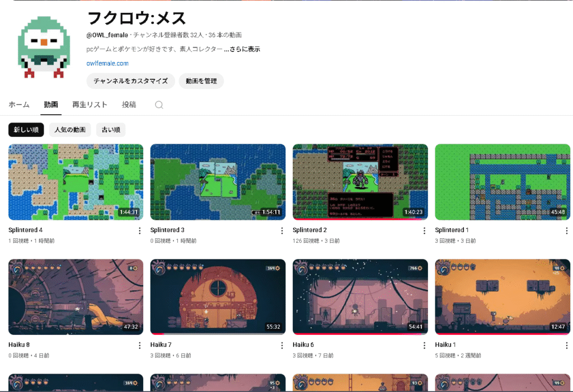Screen dimensions: 573x392
Task: Visit the owlfemale.com link
Action: pos(107,63)
